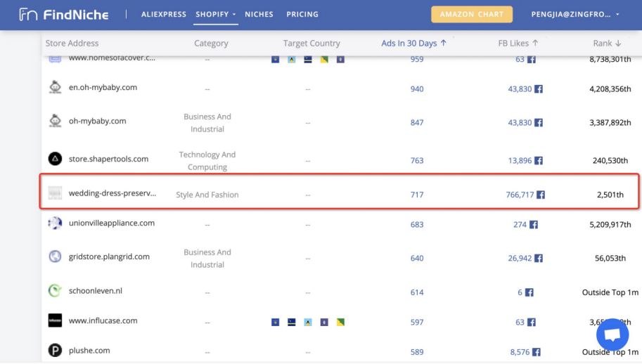The height and width of the screenshot is (364, 642).
Task: Click the gridstore.plangrid.com globe logo
Action: tap(55, 256)
